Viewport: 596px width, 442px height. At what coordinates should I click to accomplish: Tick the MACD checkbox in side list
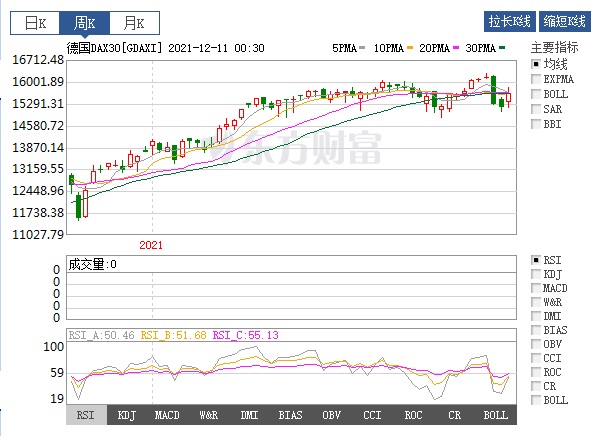536,288
